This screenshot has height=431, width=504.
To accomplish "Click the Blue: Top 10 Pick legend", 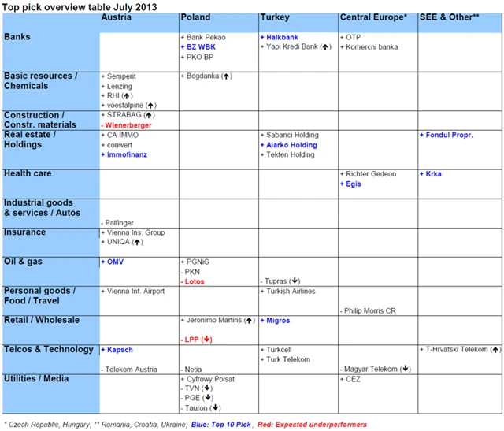I will [x=220, y=425].
